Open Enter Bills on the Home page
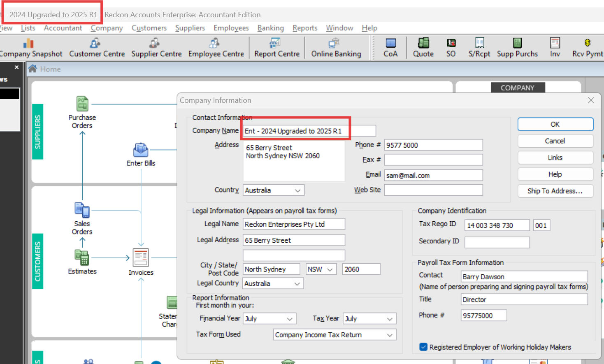The height and width of the screenshot is (364, 604). (x=141, y=155)
